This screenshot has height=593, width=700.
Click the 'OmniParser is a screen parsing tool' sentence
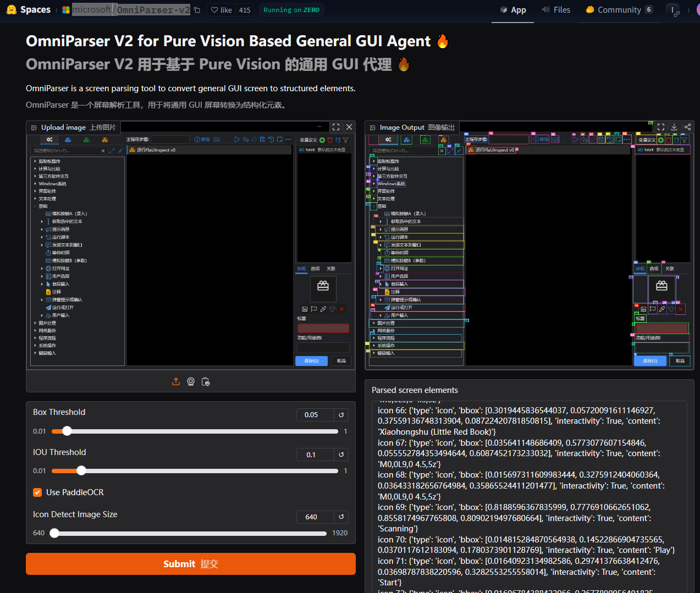coord(191,88)
